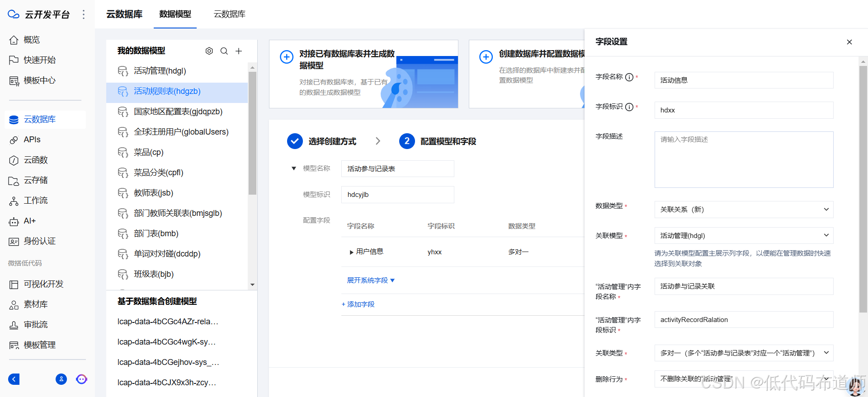868x397 pixels.
Task: Expand the 用户信息 field row
Action: point(351,252)
